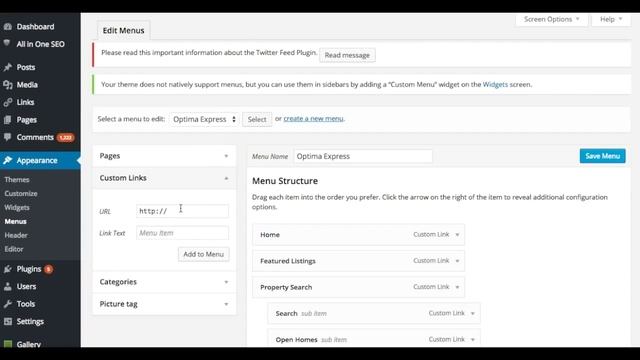This screenshot has height=360, width=640.
Task: Click the Media icon in sidebar
Action: (8, 85)
